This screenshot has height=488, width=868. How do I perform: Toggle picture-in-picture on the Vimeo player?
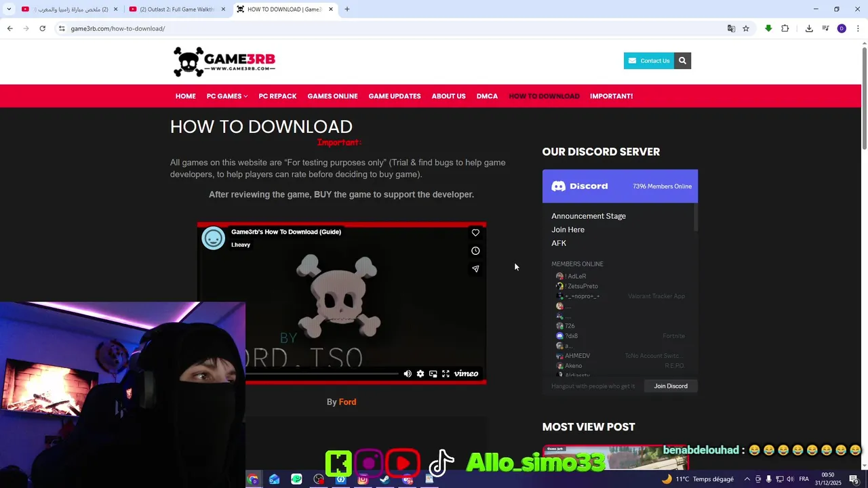coord(433,373)
